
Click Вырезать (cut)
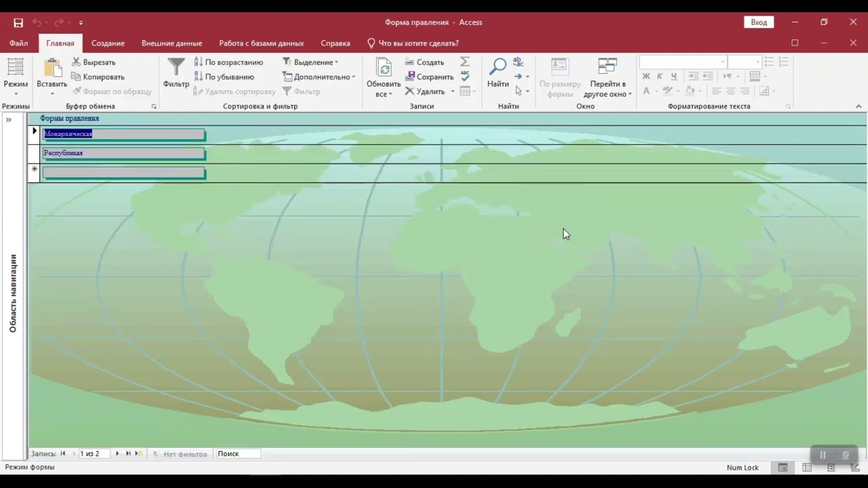point(94,62)
